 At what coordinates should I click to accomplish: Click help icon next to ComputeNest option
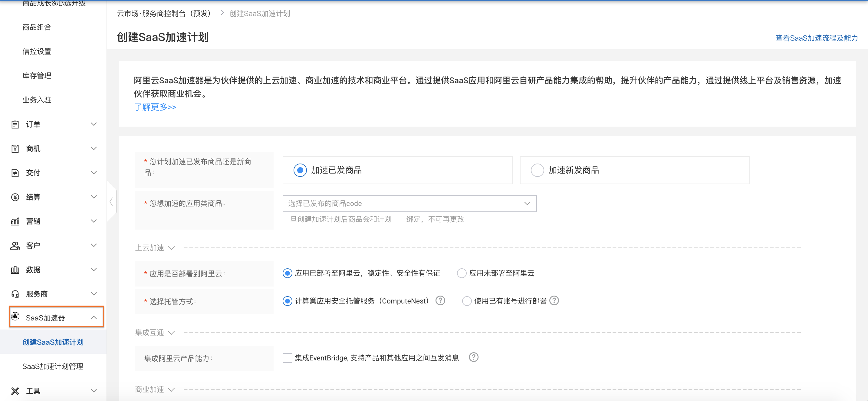(x=440, y=300)
